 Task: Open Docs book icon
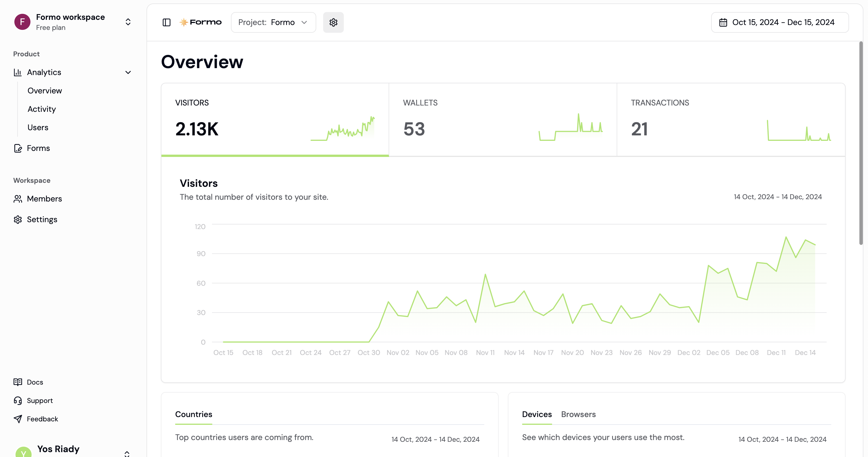click(18, 382)
